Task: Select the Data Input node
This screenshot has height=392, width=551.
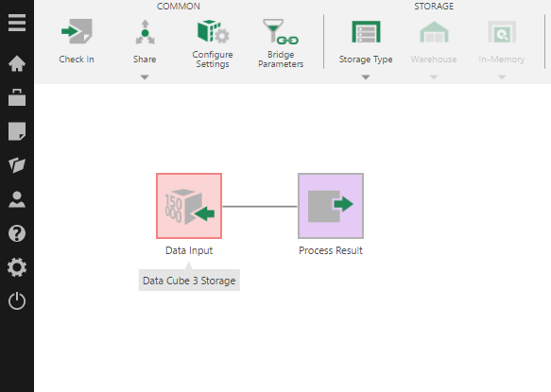Action: pyautogui.click(x=189, y=206)
